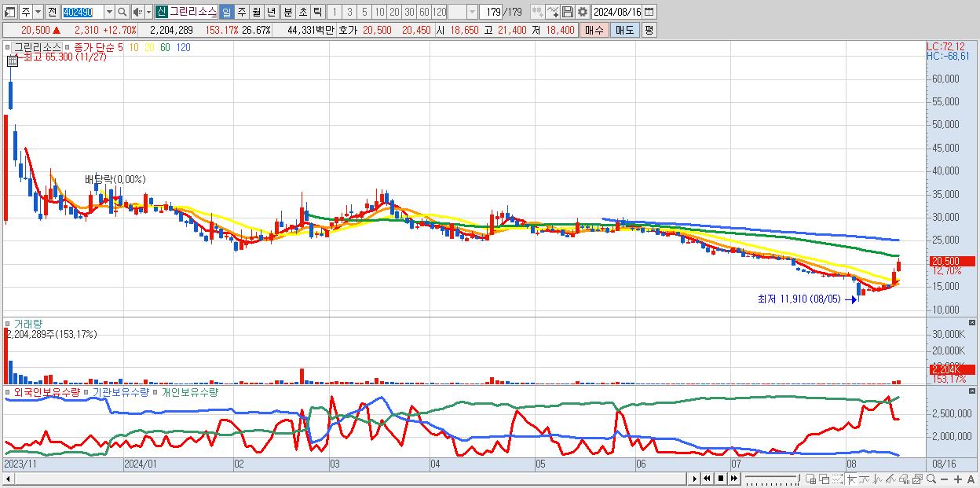Select the 일 daily chart period
980x488 pixels.
point(226,12)
